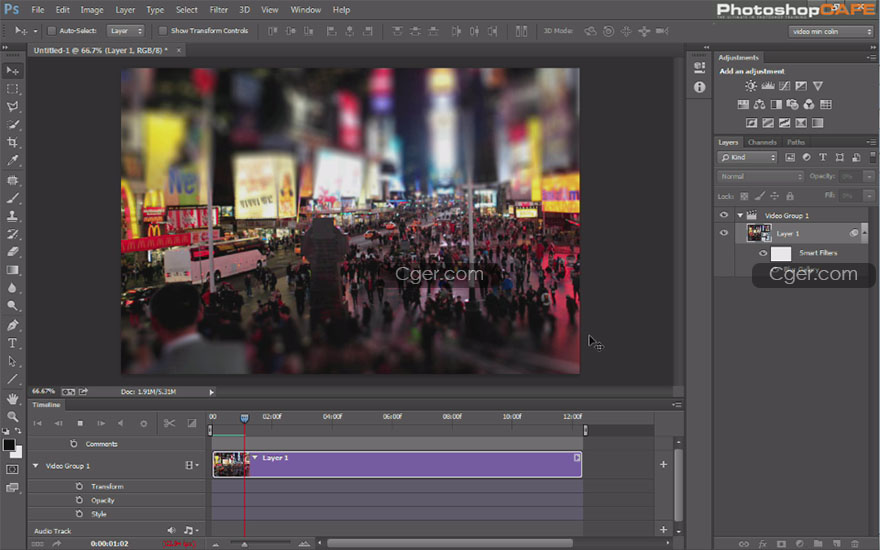Screen dimensions: 880x550
Task: Select the Clone Stamp tool
Action: coord(12,216)
